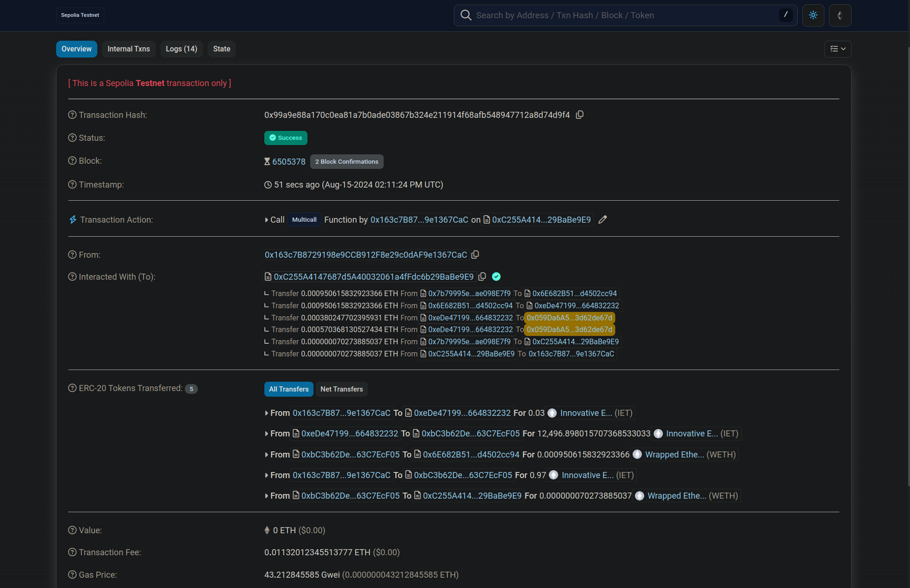
Task: Open block 6505378 link
Action: [x=289, y=161]
